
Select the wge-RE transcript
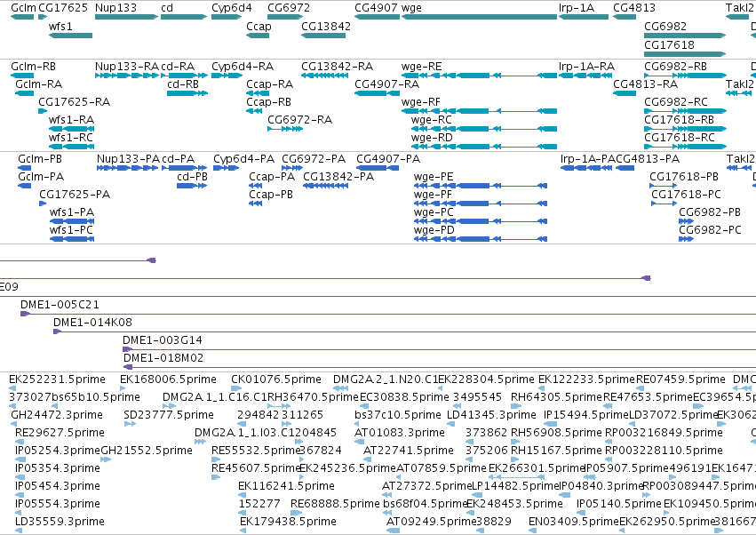[479, 76]
